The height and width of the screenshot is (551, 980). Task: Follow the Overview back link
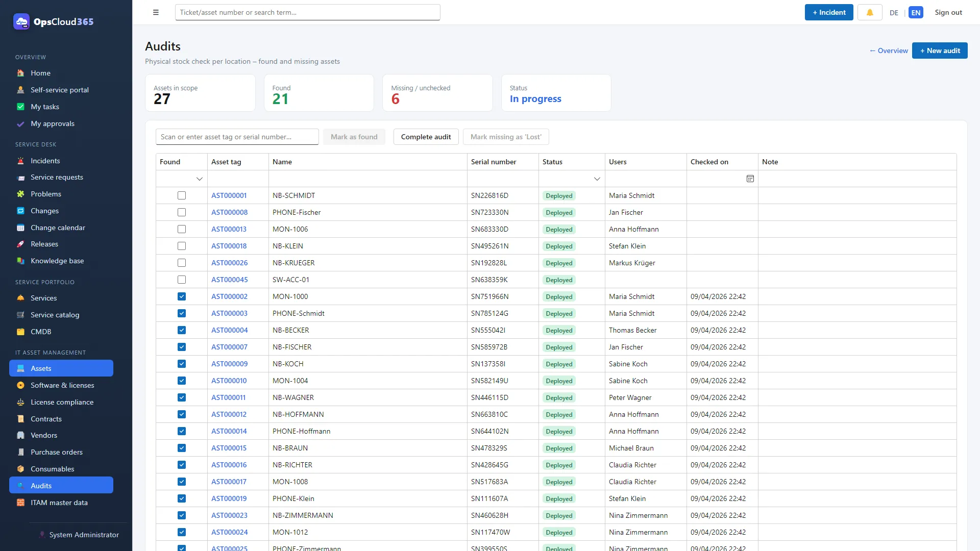pos(889,51)
